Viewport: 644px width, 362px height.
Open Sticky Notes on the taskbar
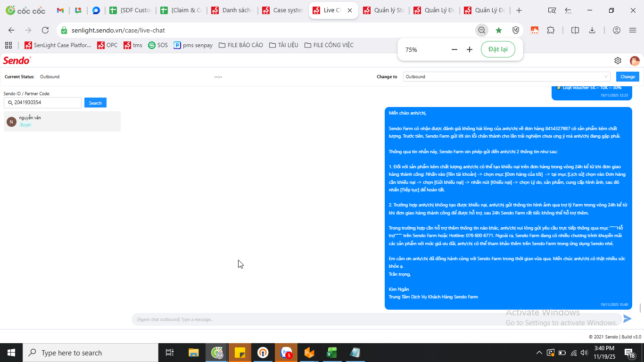pos(240,353)
